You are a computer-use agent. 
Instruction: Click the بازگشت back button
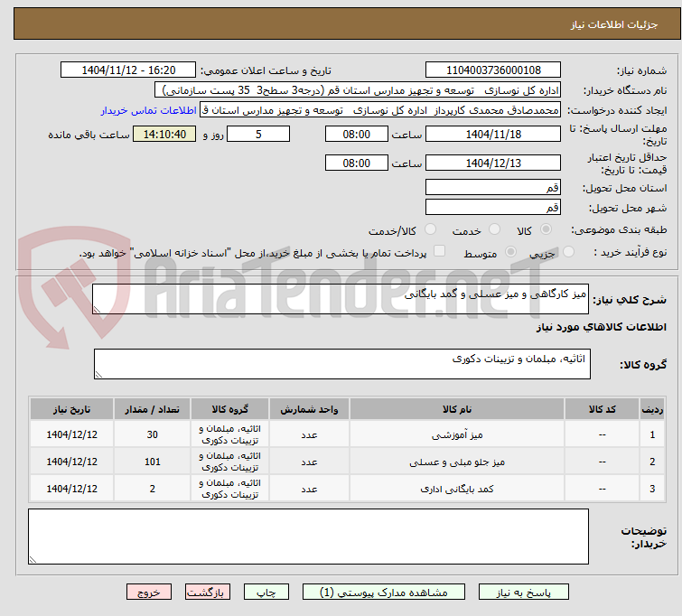click(208, 593)
